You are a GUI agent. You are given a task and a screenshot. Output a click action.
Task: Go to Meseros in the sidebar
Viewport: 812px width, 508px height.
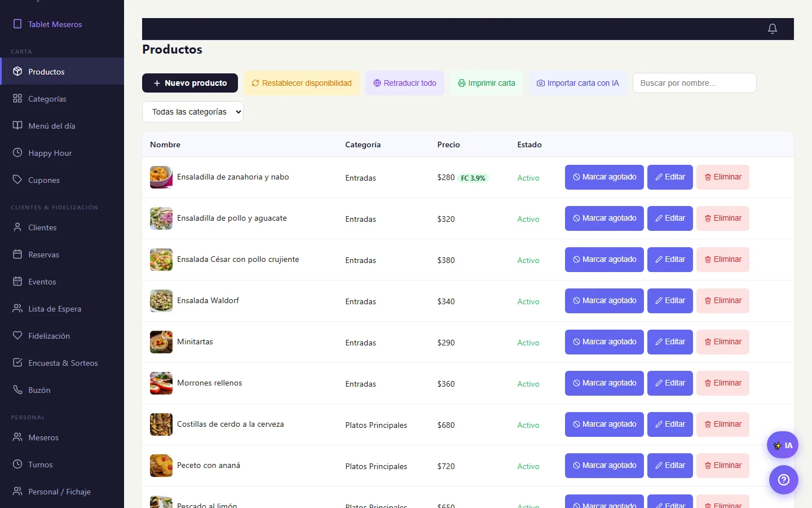tap(62, 437)
